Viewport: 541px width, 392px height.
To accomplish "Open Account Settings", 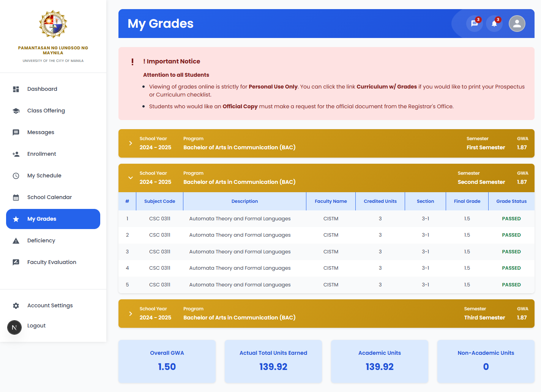I will 53,305.
